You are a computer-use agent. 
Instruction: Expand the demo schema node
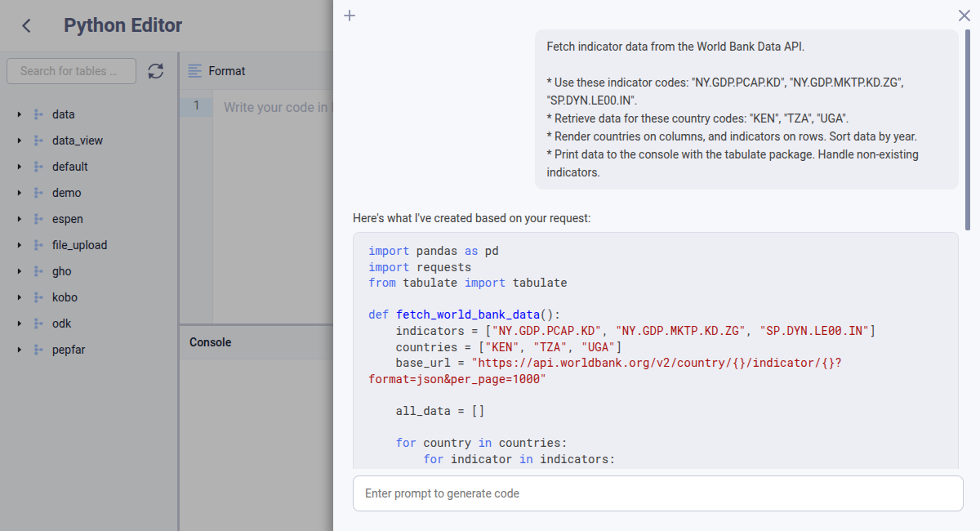click(x=19, y=192)
